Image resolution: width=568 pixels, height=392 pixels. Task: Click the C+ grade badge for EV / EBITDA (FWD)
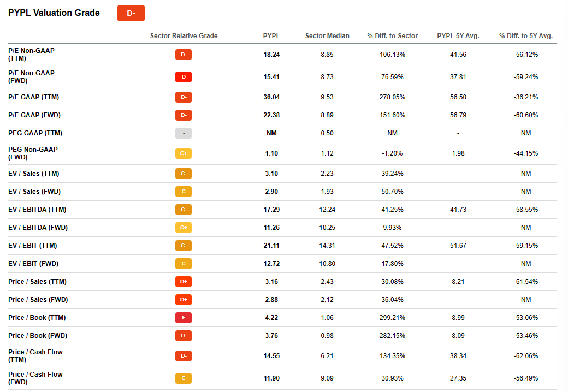pyautogui.click(x=184, y=228)
